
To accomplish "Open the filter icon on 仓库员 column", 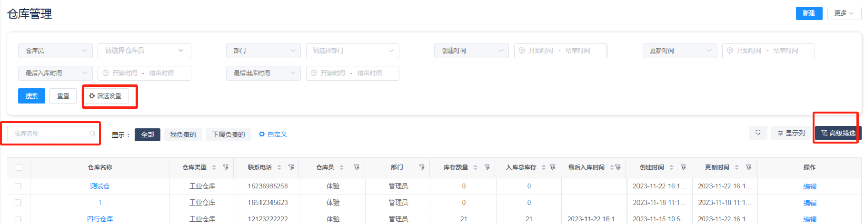I will 357,167.
